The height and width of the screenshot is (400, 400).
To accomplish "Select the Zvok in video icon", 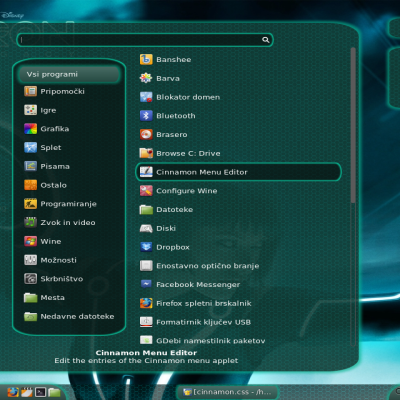I will point(30,222).
